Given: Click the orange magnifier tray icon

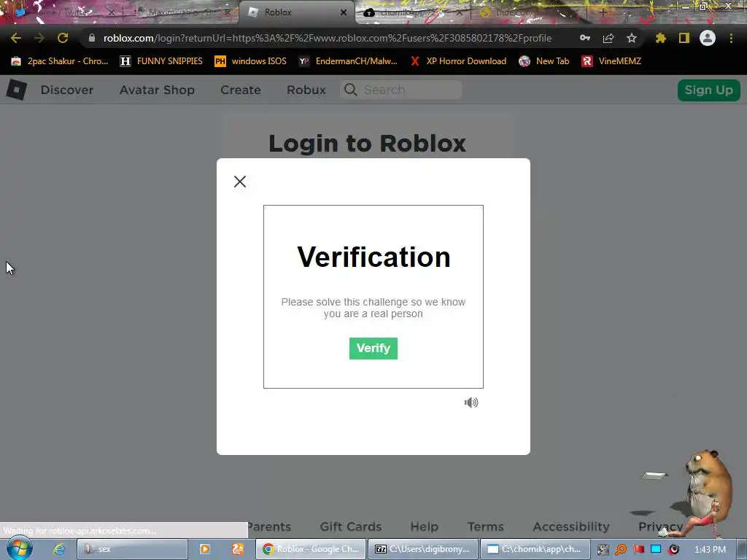Looking at the screenshot, I should [x=621, y=550].
